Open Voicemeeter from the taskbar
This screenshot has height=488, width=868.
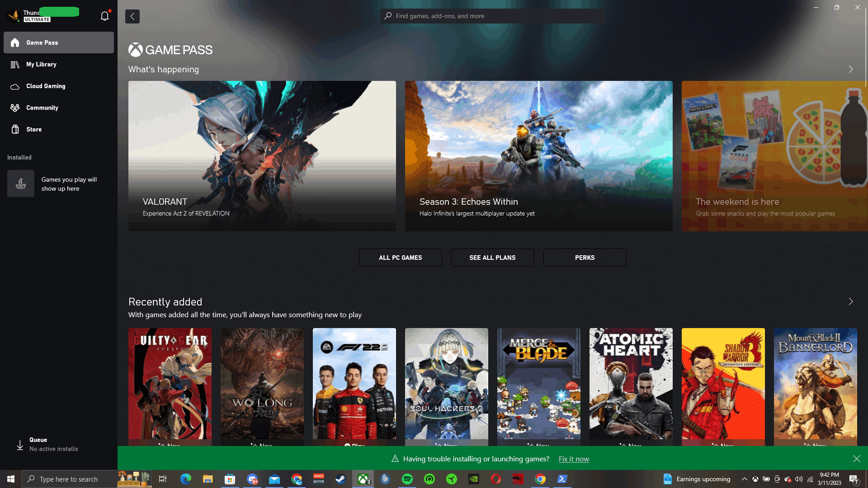coord(319,479)
